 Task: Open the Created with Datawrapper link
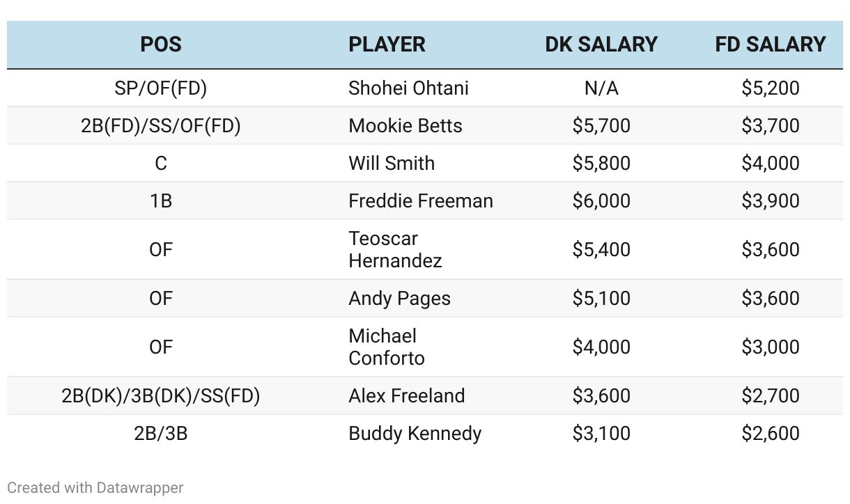point(95,488)
